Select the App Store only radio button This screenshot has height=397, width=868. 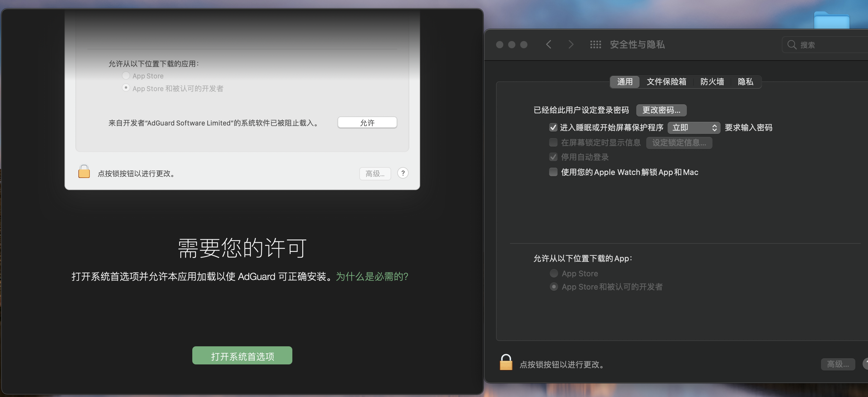point(554,273)
